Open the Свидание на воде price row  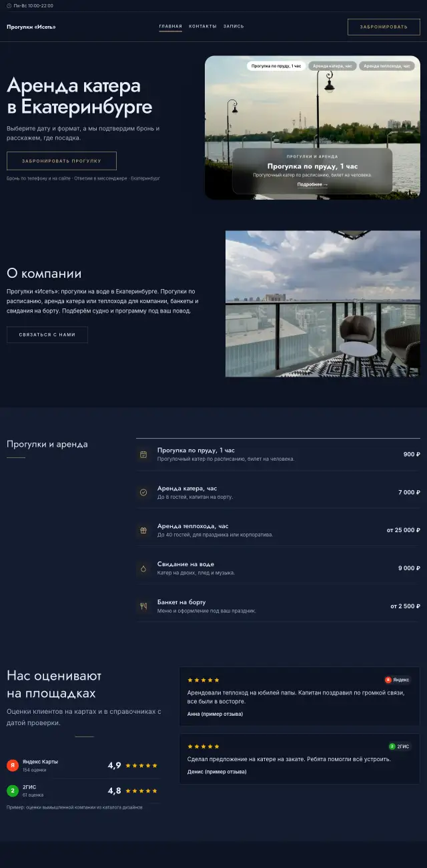tap(278, 568)
